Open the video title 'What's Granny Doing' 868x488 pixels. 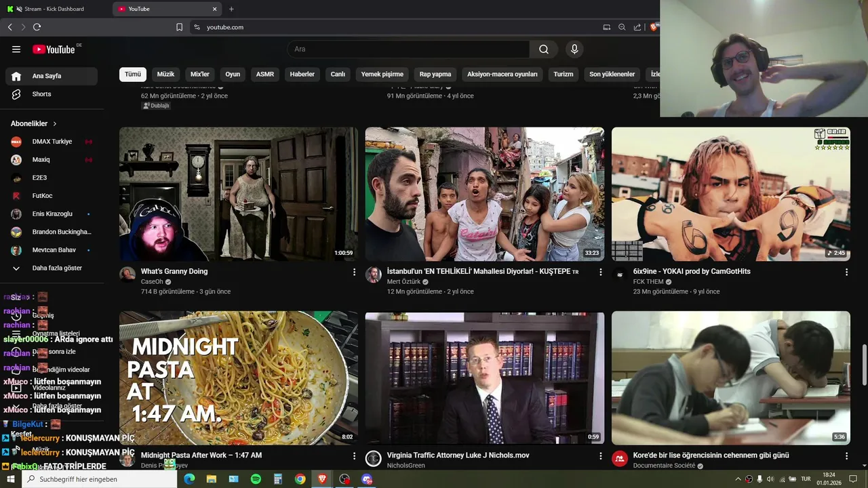point(174,271)
